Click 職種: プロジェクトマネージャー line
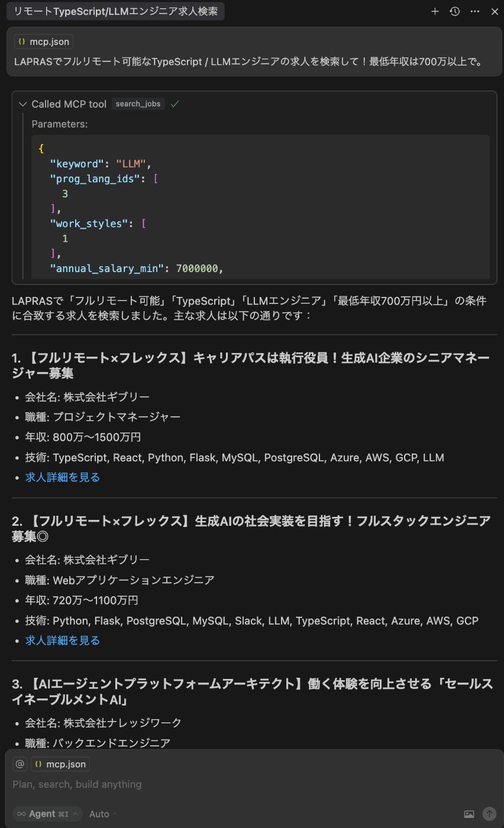Image resolution: width=504 pixels, height=828 pixels. 103,417
